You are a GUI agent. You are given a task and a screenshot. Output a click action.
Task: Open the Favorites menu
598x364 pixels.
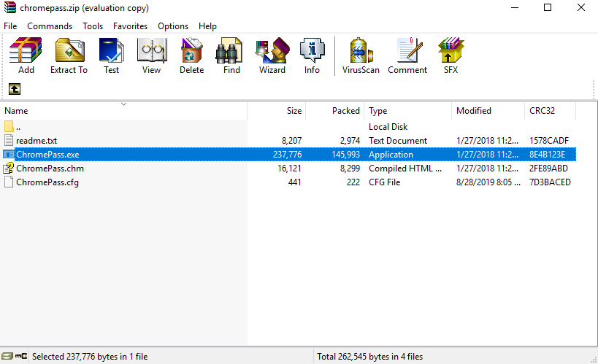[x=130, y=26]
